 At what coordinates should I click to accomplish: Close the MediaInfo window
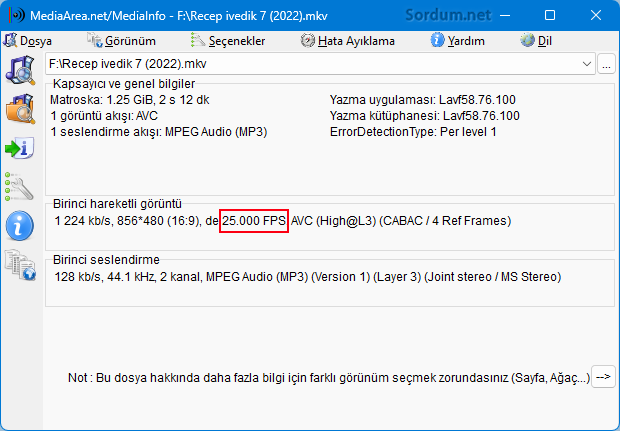pos(596,15)
